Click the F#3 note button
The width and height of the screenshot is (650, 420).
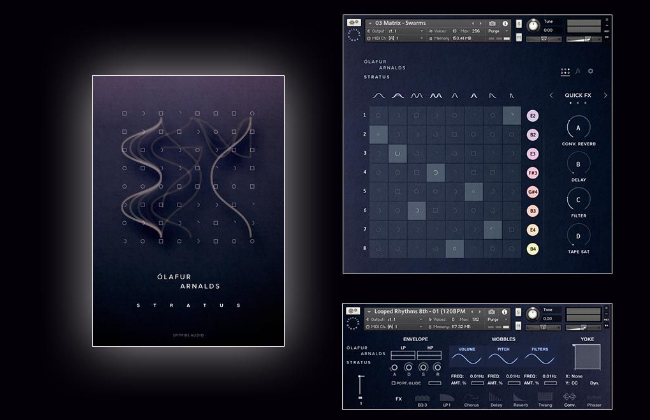[x=533, y=172]
